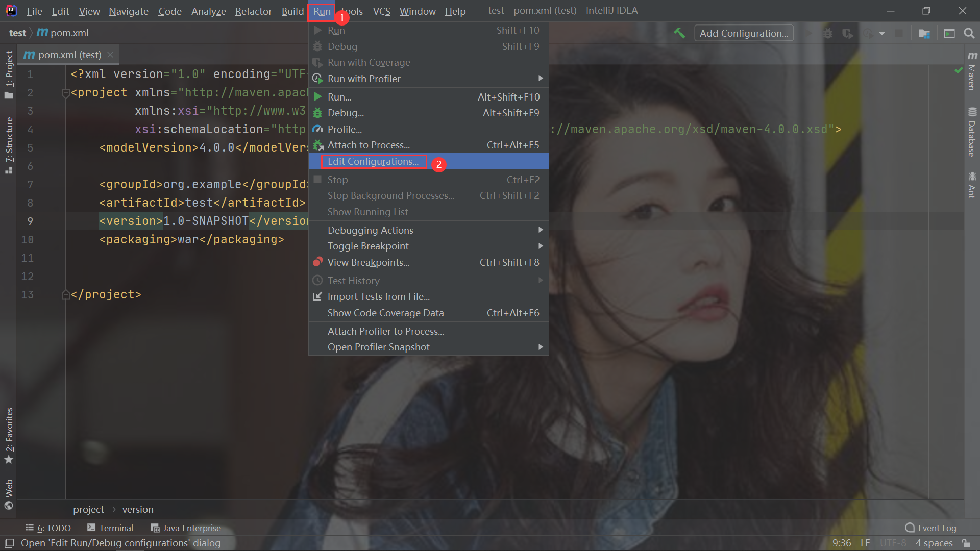This screenshot has width=980, height=551.
Task: Toggle read-only lock icon in status bar
Action: (966, 543)
